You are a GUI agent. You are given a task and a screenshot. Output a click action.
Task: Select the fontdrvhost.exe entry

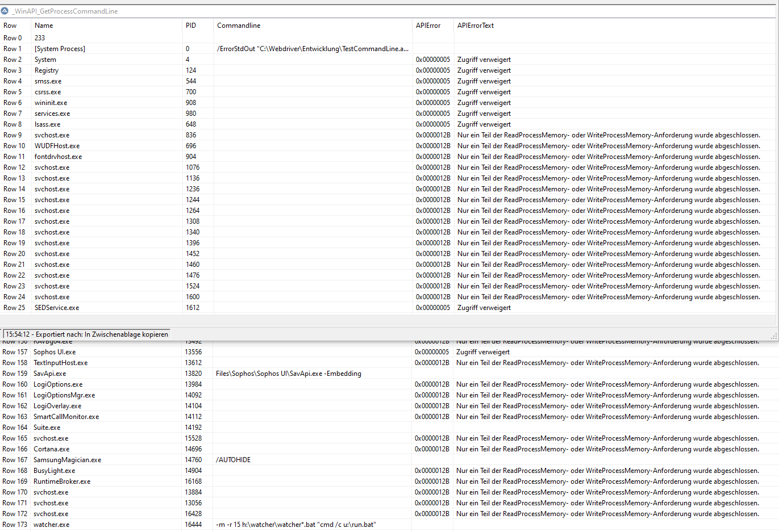click(x=58, y=157)
